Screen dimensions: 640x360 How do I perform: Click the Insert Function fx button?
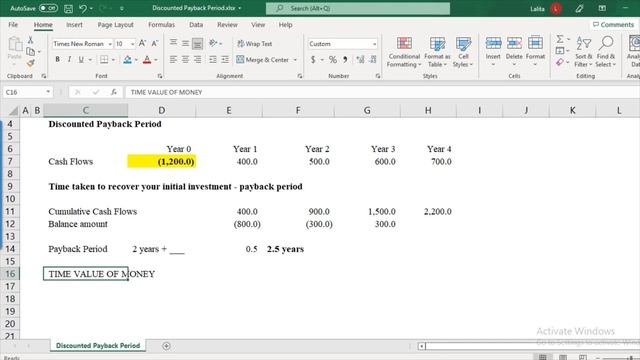coord(114,92)
